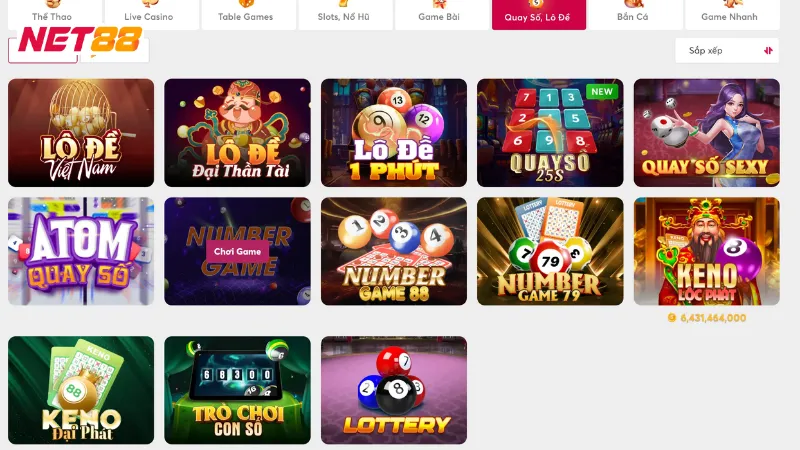Launch the Atom Quay Số game
800x450 pixels.
[81, 252]
